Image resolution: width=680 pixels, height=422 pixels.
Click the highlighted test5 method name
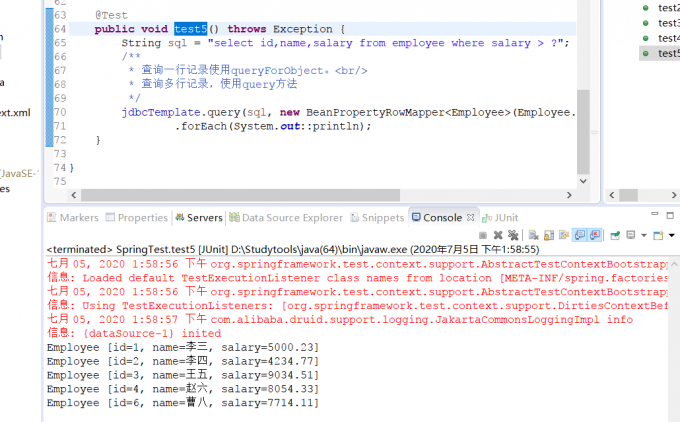pyautogui.click(x=191, y=29)
